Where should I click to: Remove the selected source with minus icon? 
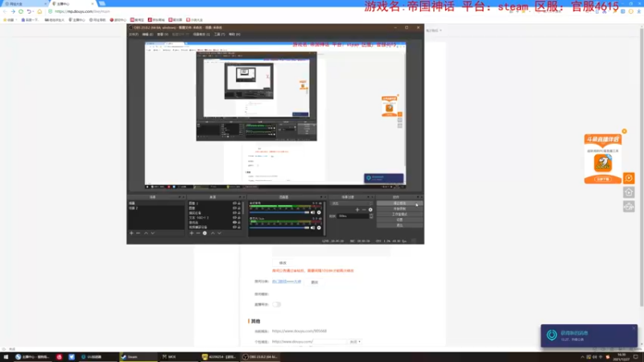[198, 233]
